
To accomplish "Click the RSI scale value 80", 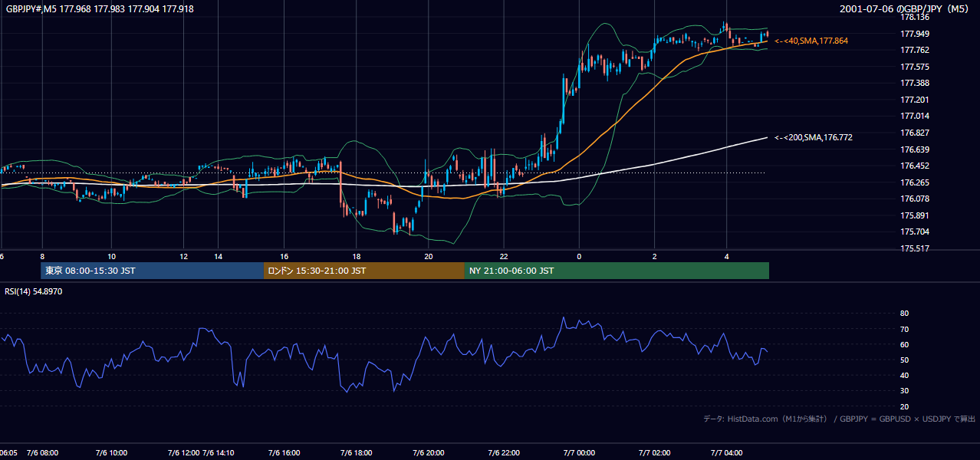I will tap(904, 314).
